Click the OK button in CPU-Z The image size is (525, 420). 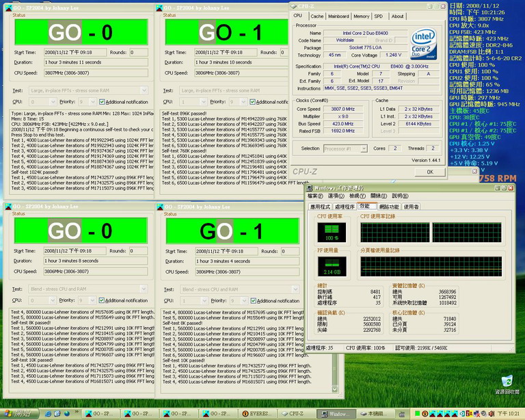(x=430, y=172)
